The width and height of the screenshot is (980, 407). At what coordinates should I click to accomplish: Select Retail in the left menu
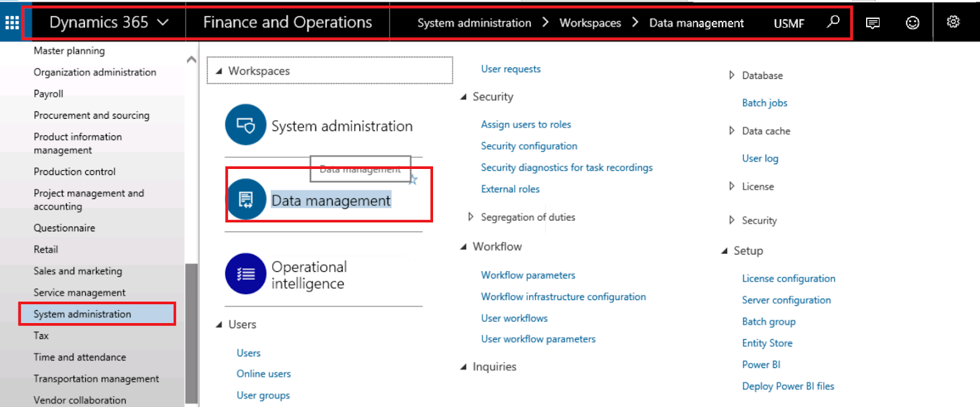pyautogui.click(x=46, y=250)
